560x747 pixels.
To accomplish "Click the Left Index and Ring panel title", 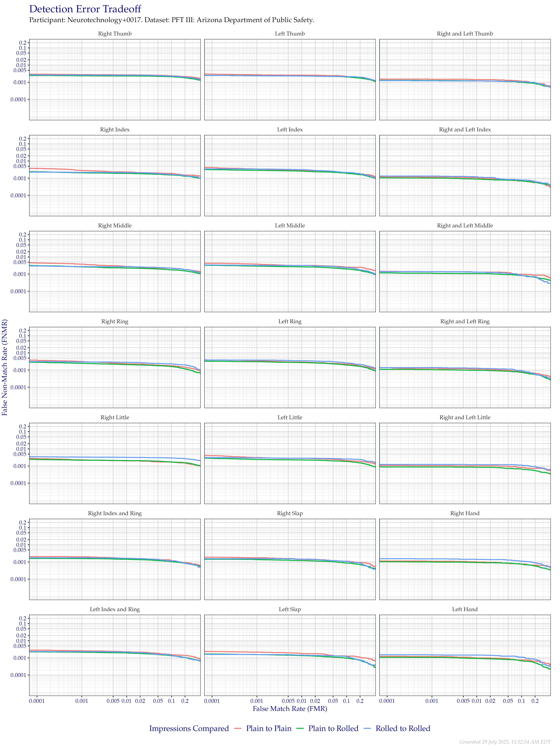I will [x=115, y=609].
